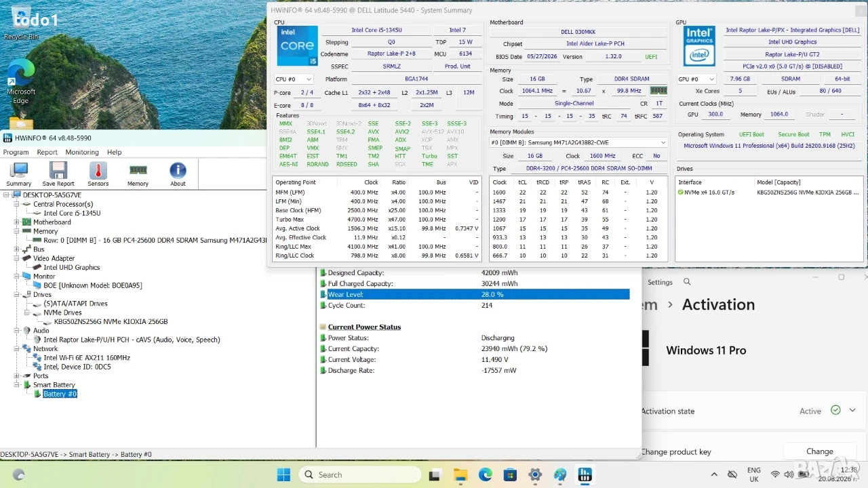Image resolution: width=868 pixels, height=488 pixels.
Task: Open the GPU #0 selector dropdown
Action: tap(696, 79)
